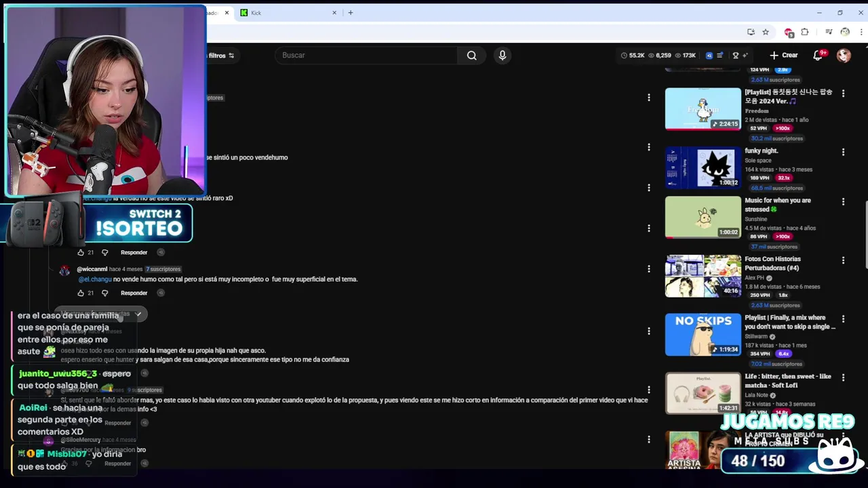
Task: Open 'Music for when you are stressed' thumbnail
Action: (x=703, y=217)
